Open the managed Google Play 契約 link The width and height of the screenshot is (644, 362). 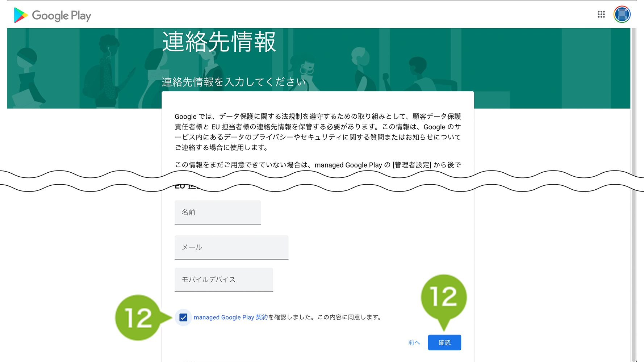pyautogui.click(x=230, y=317)
